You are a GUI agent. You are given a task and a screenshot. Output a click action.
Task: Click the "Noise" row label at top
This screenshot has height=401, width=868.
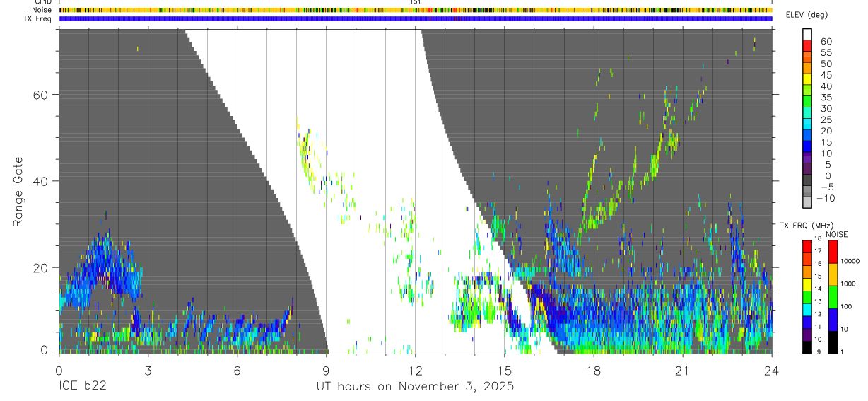42,10
